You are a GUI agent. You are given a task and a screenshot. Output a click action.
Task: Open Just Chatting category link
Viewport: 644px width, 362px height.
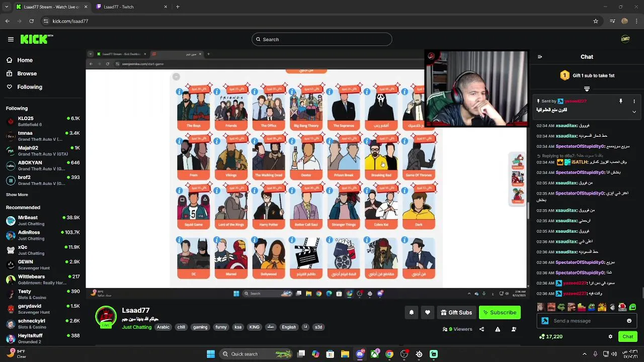(x=136, y=327)
